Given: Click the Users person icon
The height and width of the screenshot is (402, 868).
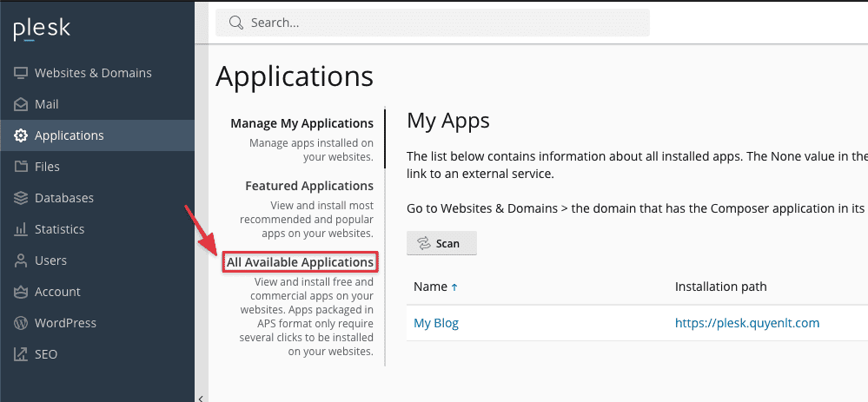Looking at the screenshot, I should pos(21,260).
